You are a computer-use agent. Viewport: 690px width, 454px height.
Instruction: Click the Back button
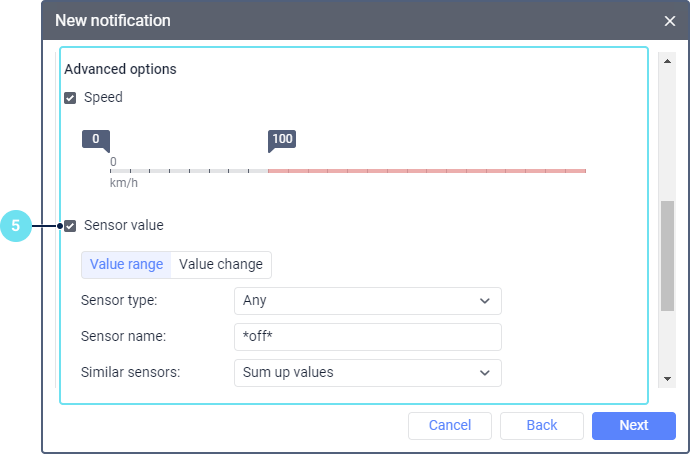(541, 425)
